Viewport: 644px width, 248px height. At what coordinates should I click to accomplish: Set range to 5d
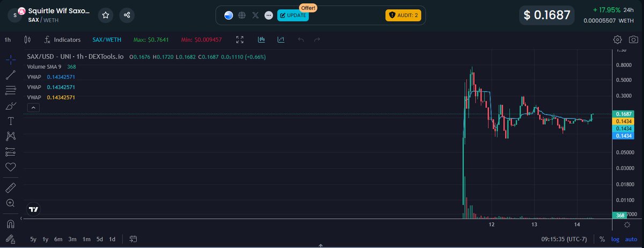(100, 239)
